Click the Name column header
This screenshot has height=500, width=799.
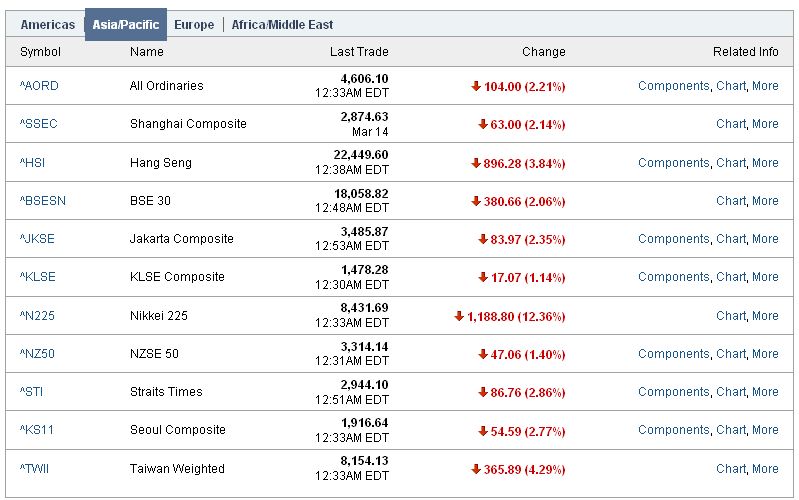tap(147, 51)
